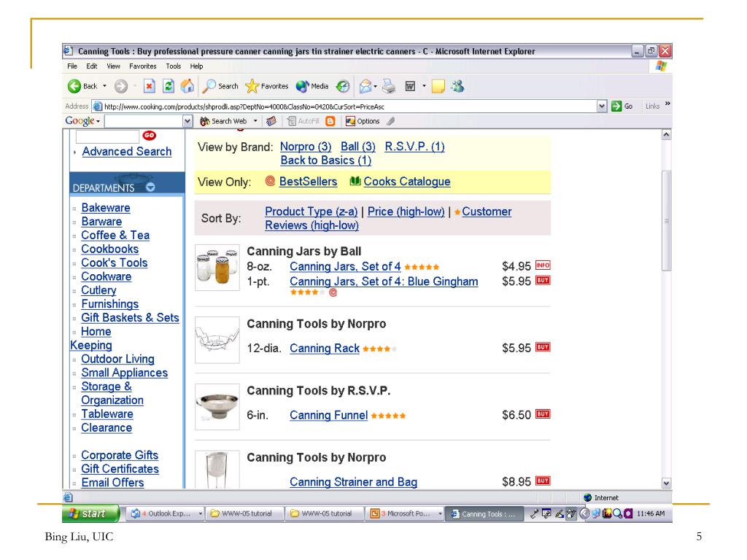
Task: Click BUY icon for Canning Strainer and Bag
Action: point(543,481)
